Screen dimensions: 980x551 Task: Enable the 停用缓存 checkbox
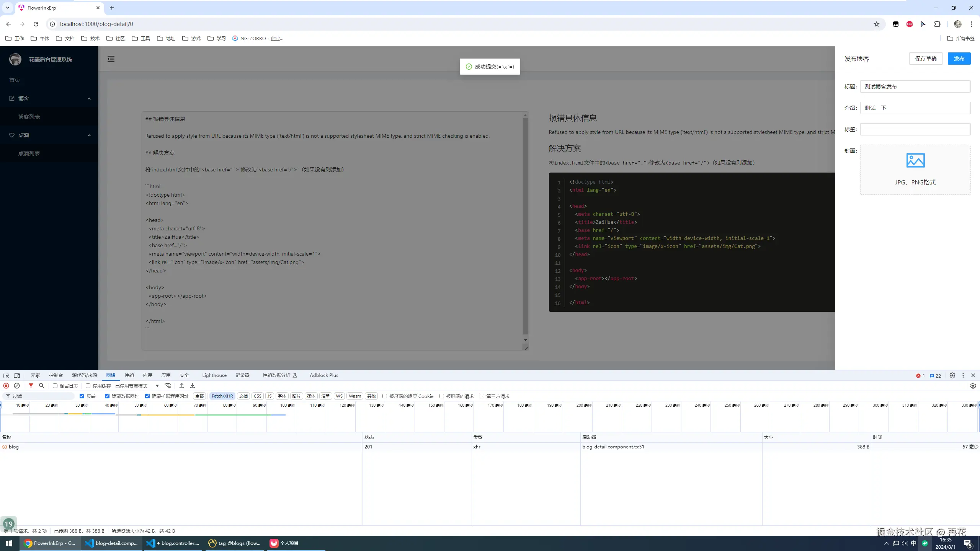click(x=88, y=386)
